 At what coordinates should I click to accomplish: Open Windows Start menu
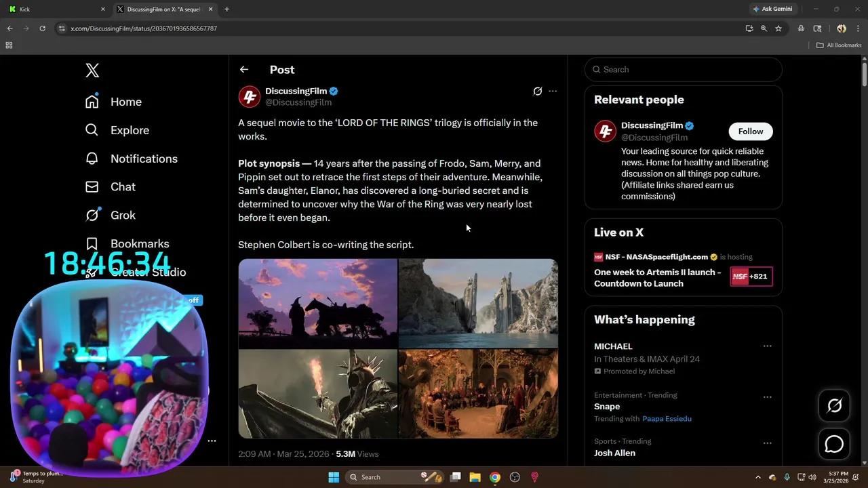(334, 477)
